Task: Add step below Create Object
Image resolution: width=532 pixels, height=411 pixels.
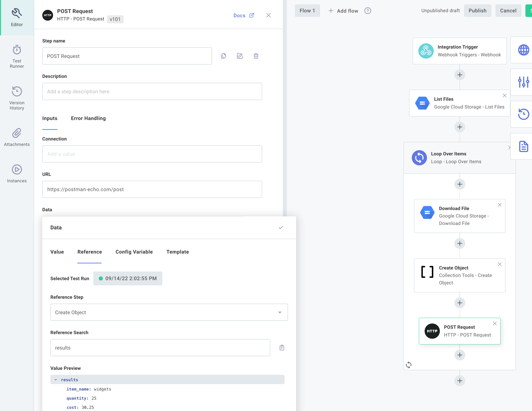Action: click(x=459, y=303)
